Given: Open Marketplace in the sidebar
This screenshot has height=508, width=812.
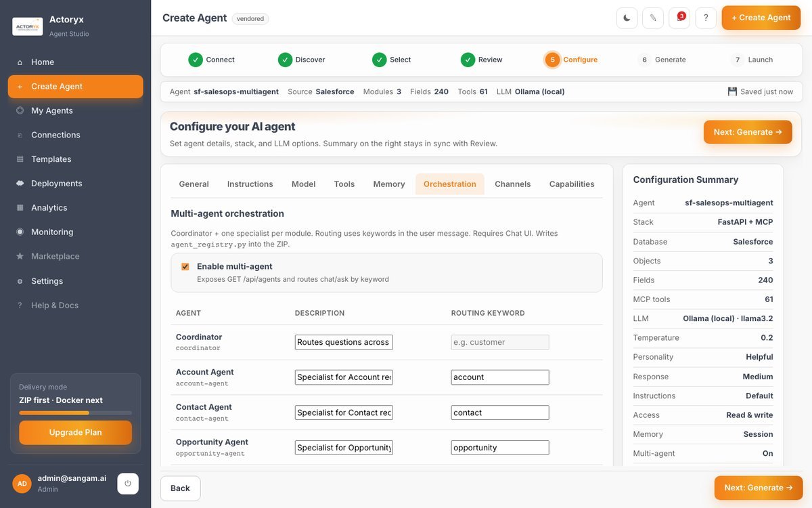Looking at the screenshot, I should click(75, 256).
